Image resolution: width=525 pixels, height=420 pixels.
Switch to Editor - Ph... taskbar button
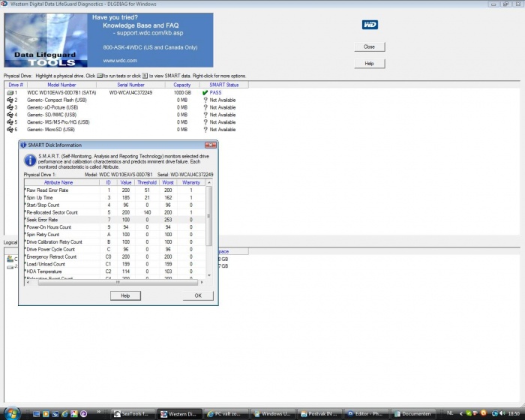coord(366,414)
